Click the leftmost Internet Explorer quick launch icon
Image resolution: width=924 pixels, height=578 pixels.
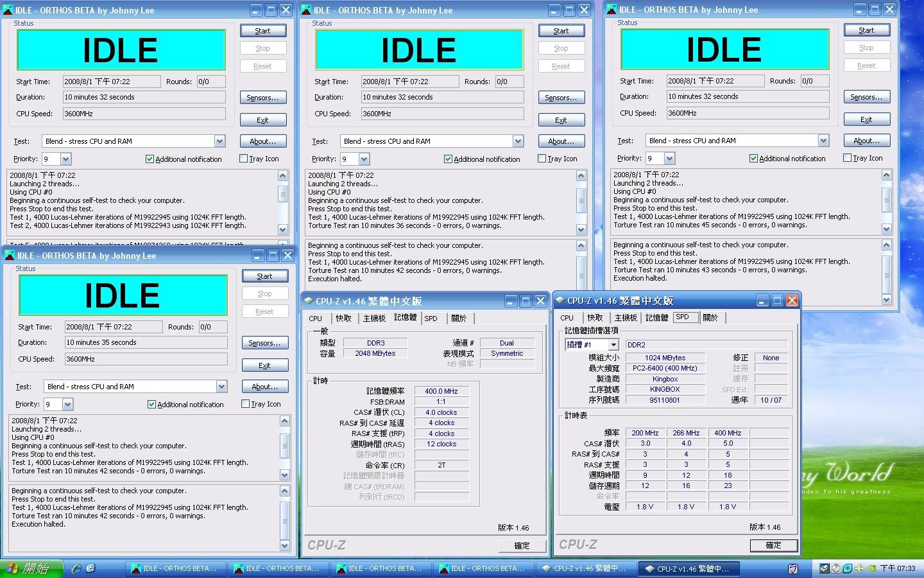tap(77, 568)
